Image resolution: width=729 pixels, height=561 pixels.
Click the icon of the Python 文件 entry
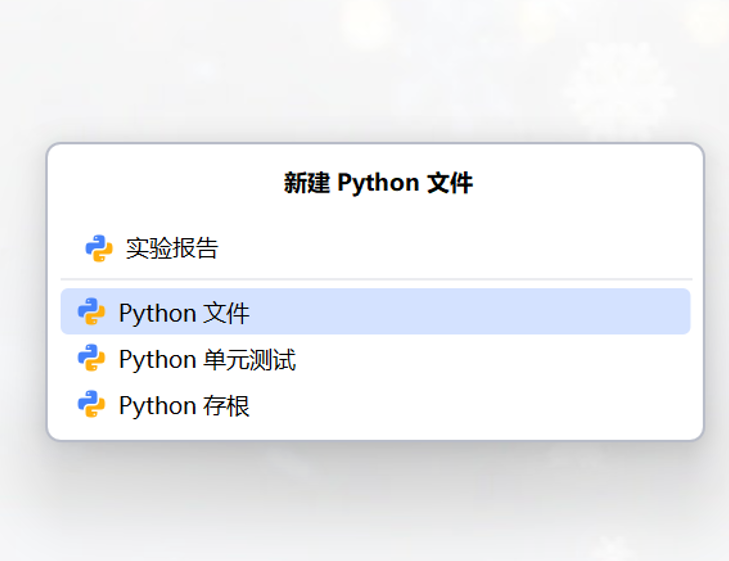[x=91, y=312]
